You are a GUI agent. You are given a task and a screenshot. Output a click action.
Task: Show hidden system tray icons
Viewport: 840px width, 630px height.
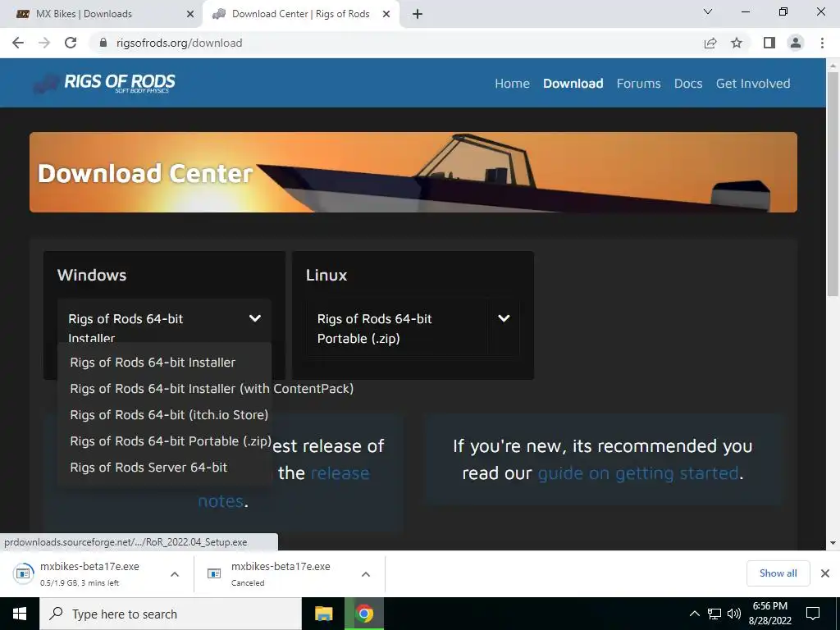point(694,614)
